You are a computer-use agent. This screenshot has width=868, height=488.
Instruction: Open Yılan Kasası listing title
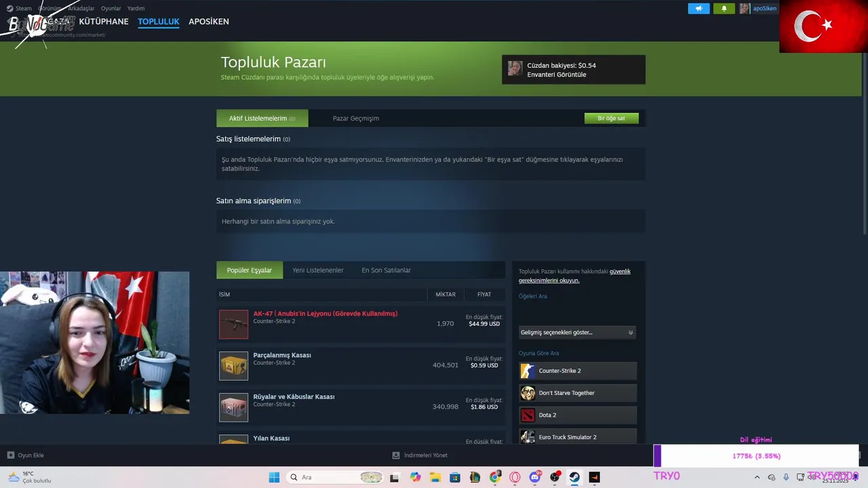click(x=271, y=438)
